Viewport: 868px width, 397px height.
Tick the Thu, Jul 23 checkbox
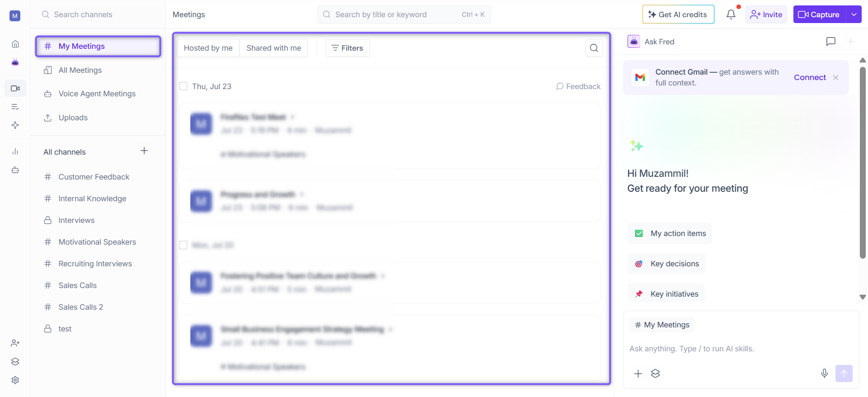184,86
